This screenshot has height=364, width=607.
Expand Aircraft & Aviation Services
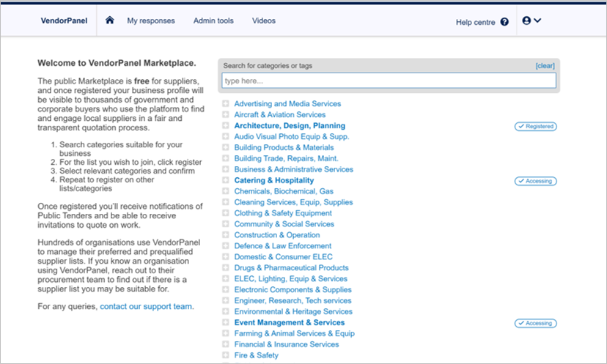(x=226, y=114)
